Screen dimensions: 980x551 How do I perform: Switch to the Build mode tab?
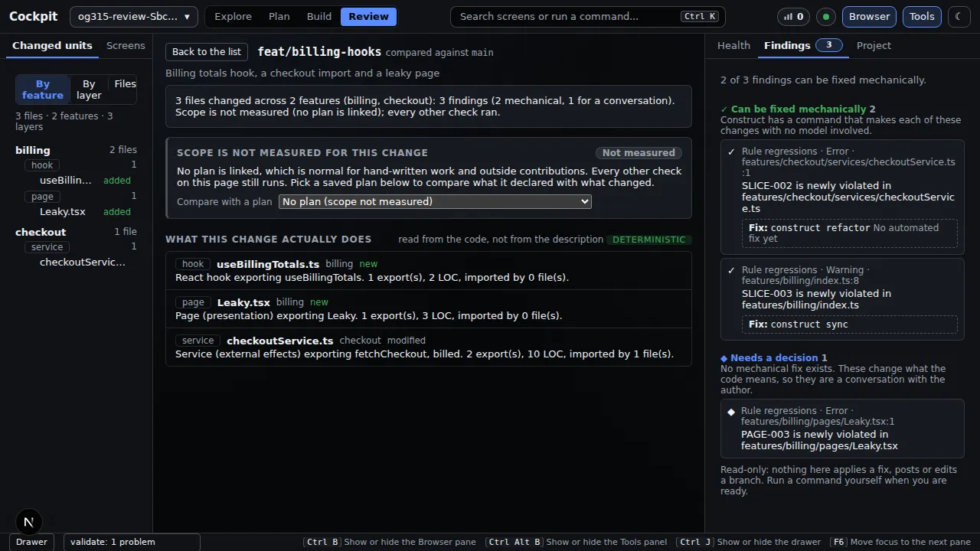click(x=319, y=16)
